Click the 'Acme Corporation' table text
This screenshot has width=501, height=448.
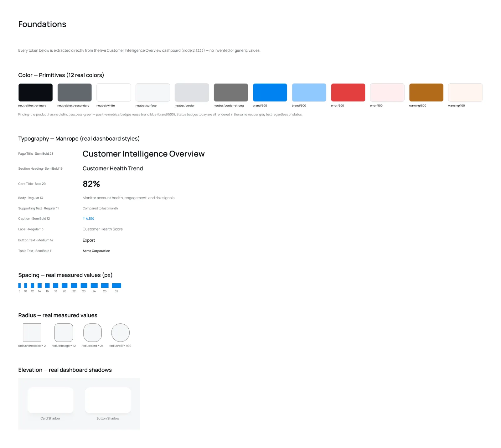pyautogui.click(x=96, y=251)
